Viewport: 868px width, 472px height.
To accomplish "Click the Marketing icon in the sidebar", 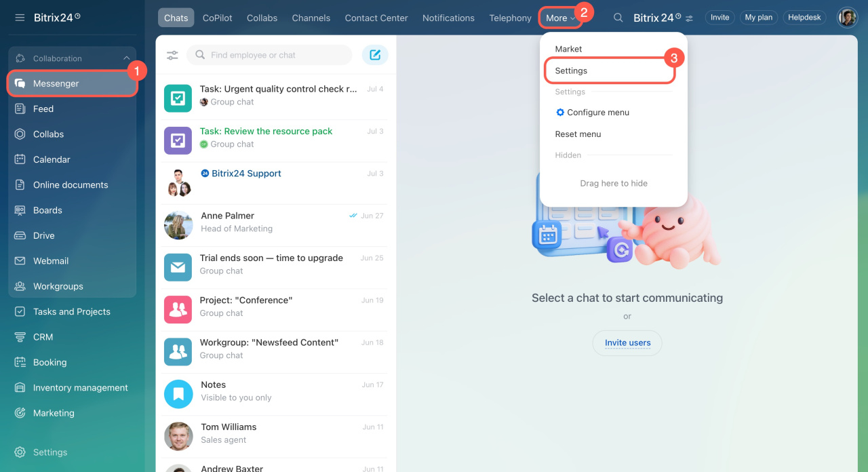I will coord(20,413).
